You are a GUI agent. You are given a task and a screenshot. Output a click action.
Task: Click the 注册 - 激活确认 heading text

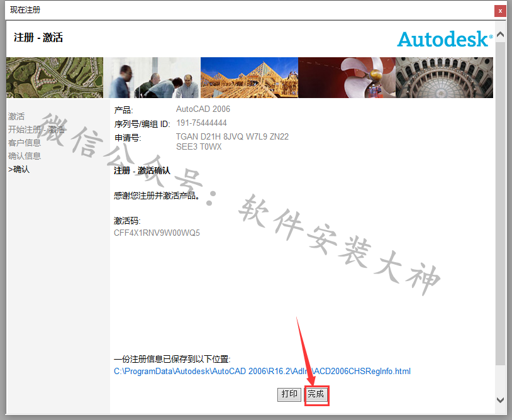(142, 170)
